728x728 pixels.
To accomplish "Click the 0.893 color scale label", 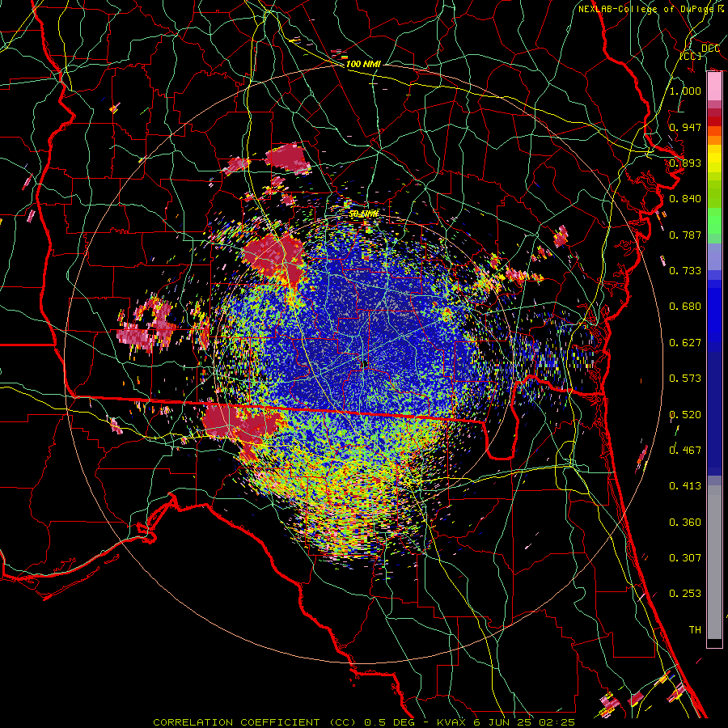I will 685,163.
